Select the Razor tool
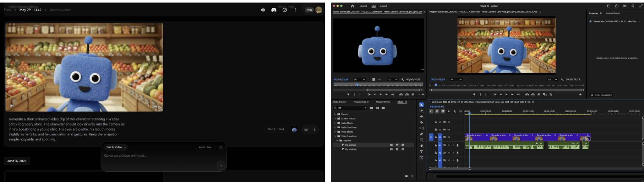644x182 pixels. click(x=421, y=122)
